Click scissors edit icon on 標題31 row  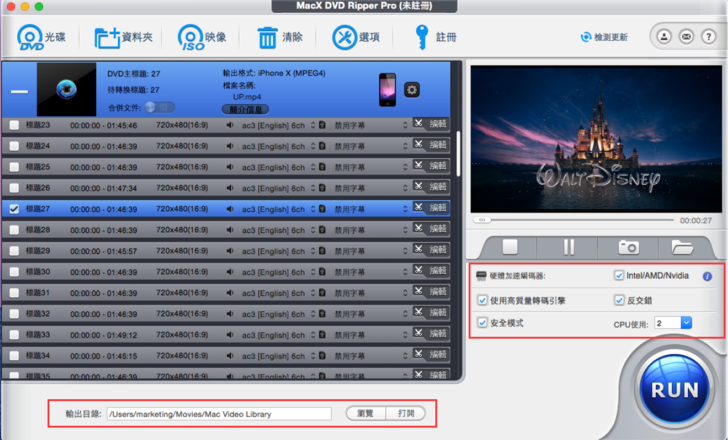point(419,291)
